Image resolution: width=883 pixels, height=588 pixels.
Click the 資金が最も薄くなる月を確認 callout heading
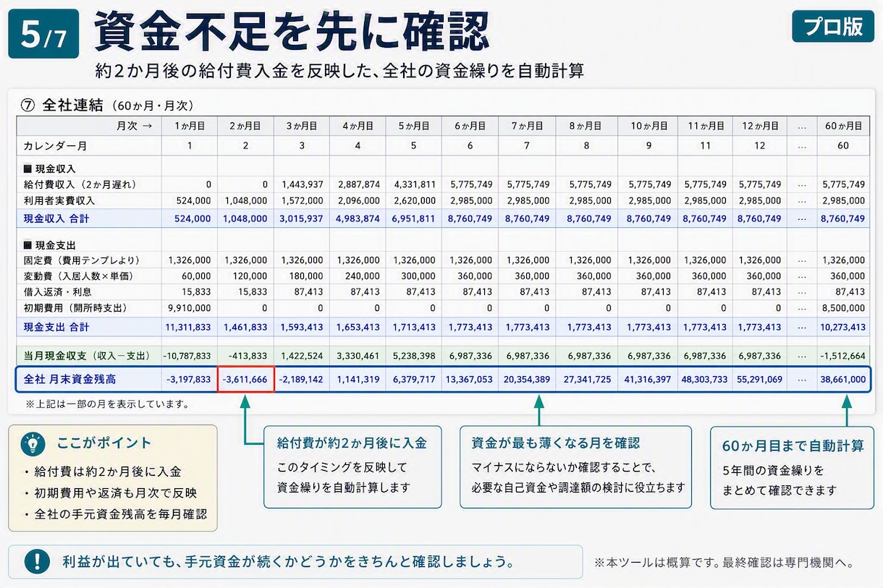[x=556, y=443]
